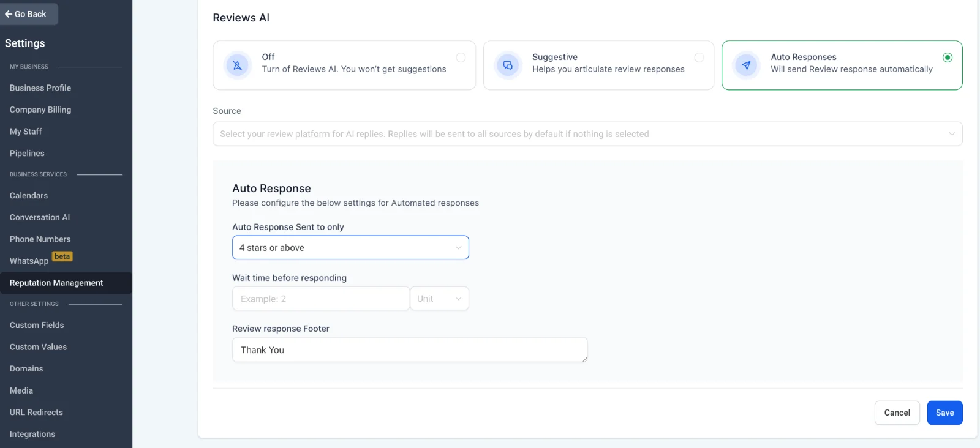Click the 'Wait time before responding' label
The image size is (980, 448).
click(x=289, y=278)
